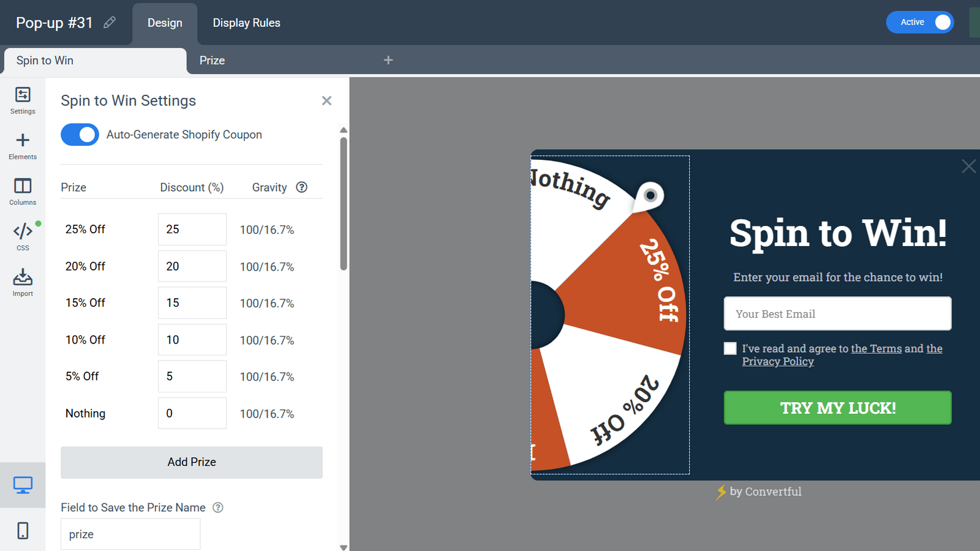Click the settings panel scrollbar down arrow

(344, 547)
